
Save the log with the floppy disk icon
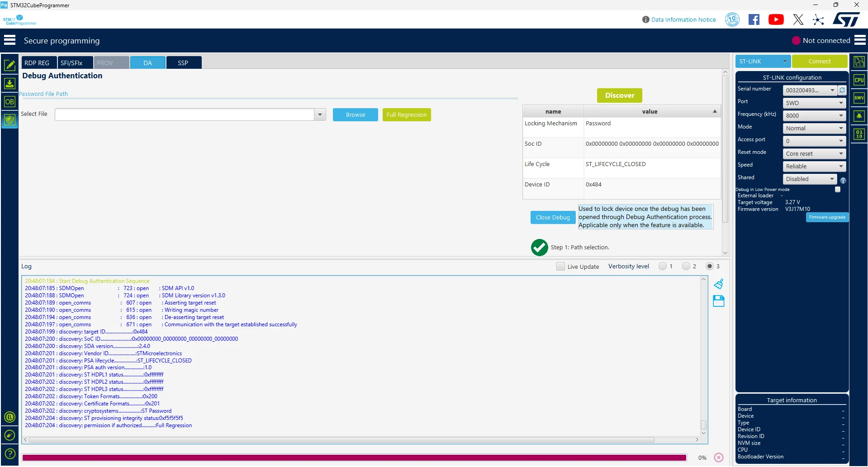tap(718, 301)
